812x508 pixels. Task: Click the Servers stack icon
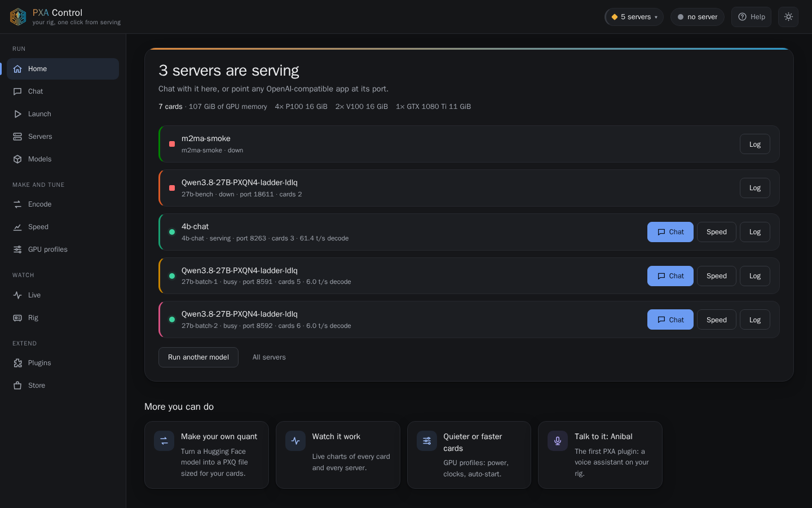[x=17, y=137]
